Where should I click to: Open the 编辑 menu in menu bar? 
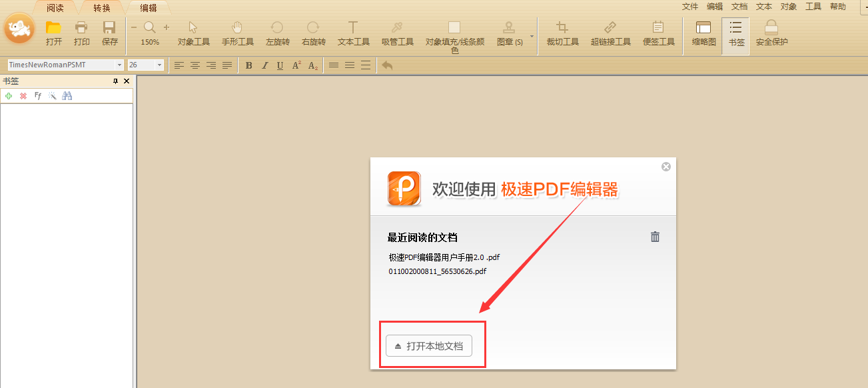click(715, 7)
